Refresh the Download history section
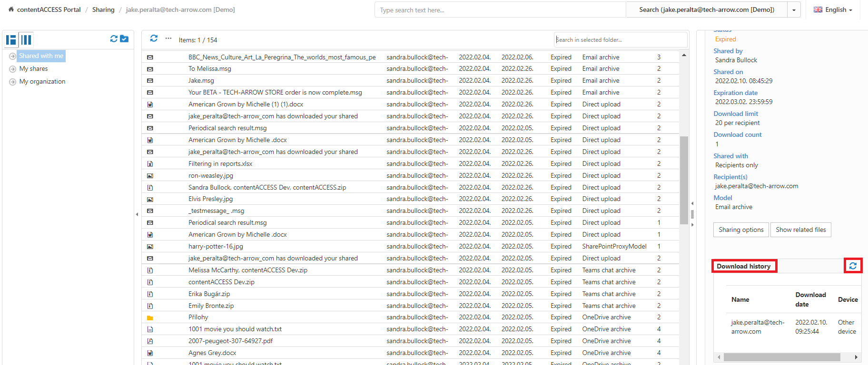Image resolution: width=868 pixels, height=365 pixels. point(853,266)
